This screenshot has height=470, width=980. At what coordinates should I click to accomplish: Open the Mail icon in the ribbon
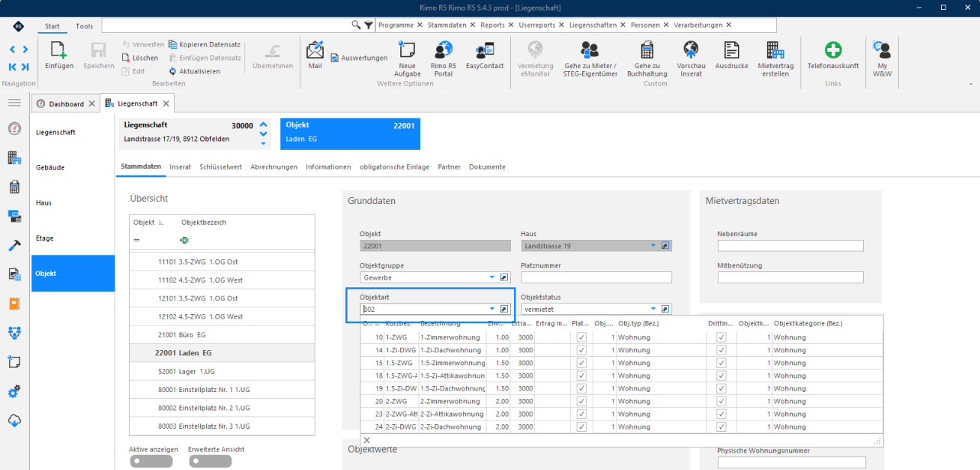tap(315, 50)
